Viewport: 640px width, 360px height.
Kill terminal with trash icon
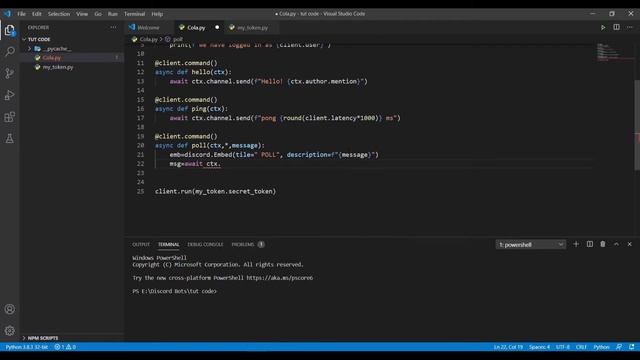(x=603, y=244)
